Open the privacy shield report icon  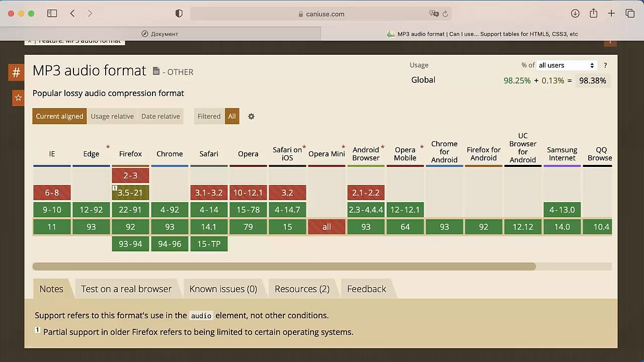(179, 14)
